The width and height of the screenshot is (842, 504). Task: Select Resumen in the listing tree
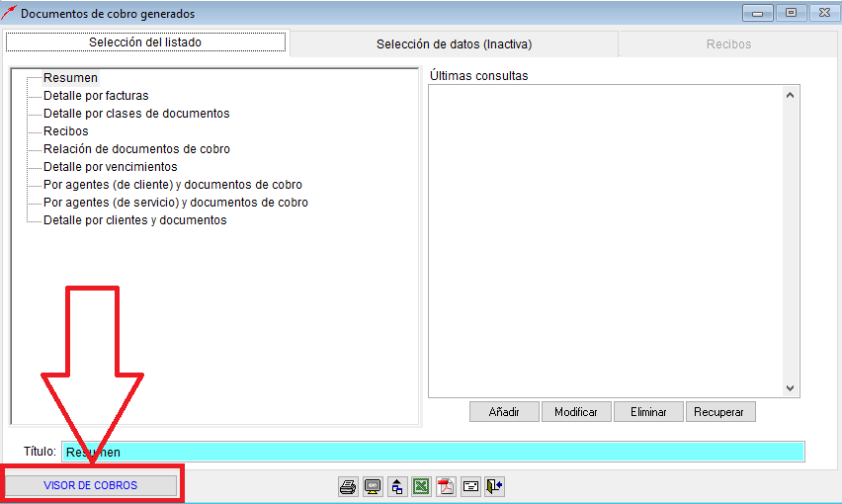pos(70,78)
